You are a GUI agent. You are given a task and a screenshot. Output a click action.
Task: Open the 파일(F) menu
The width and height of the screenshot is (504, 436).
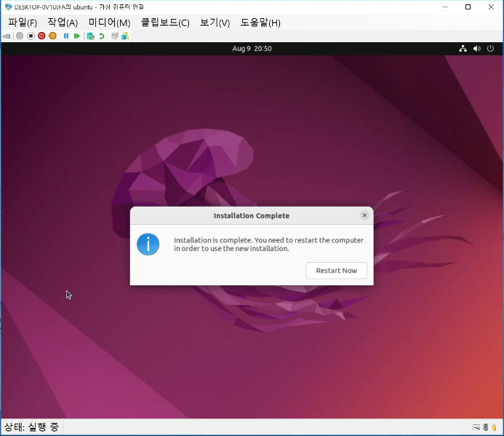click(x=23, y=23)
